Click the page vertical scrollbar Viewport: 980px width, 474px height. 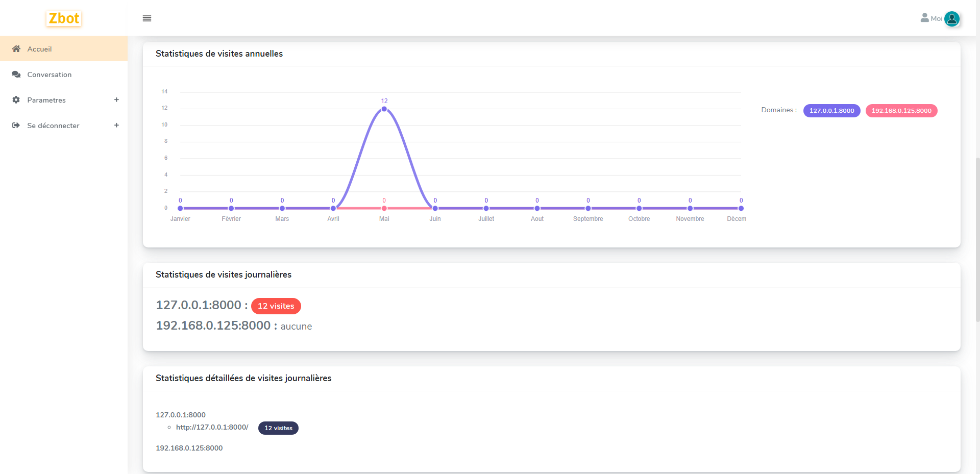tap(977, 240)
